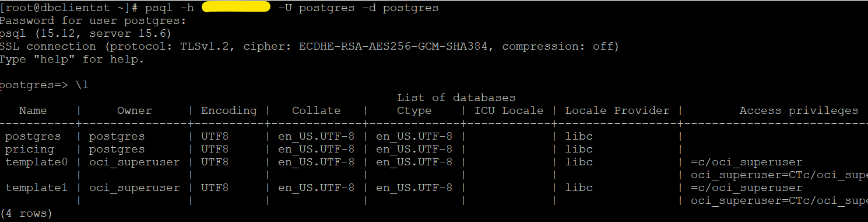Click the Access privileges column header

[x=799, y=110]
